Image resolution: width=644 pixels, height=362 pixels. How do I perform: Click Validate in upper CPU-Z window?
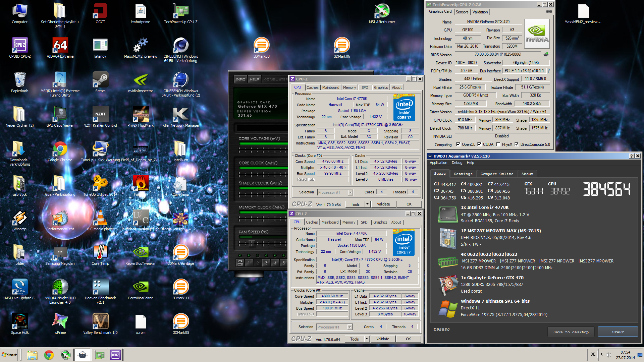[x=383, y=204]
